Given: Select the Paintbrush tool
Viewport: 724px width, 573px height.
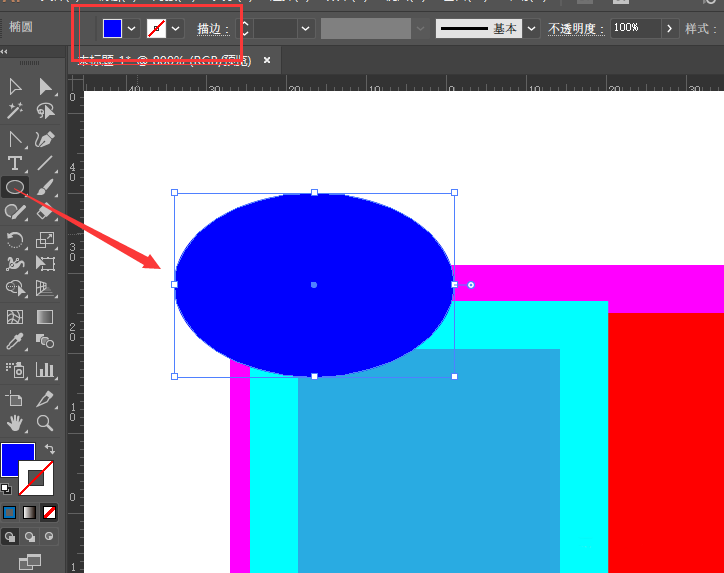Looking at the screenshot, I should coord(45,187).
